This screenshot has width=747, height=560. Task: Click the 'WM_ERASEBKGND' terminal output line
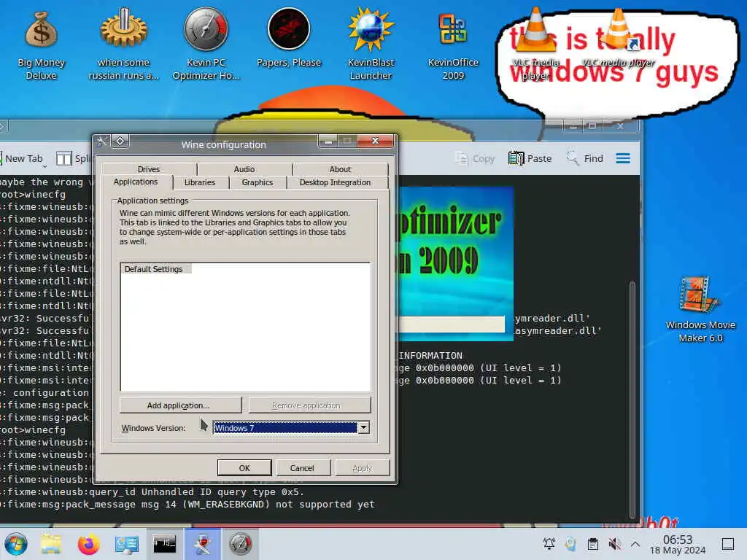(x=187, y=505)
